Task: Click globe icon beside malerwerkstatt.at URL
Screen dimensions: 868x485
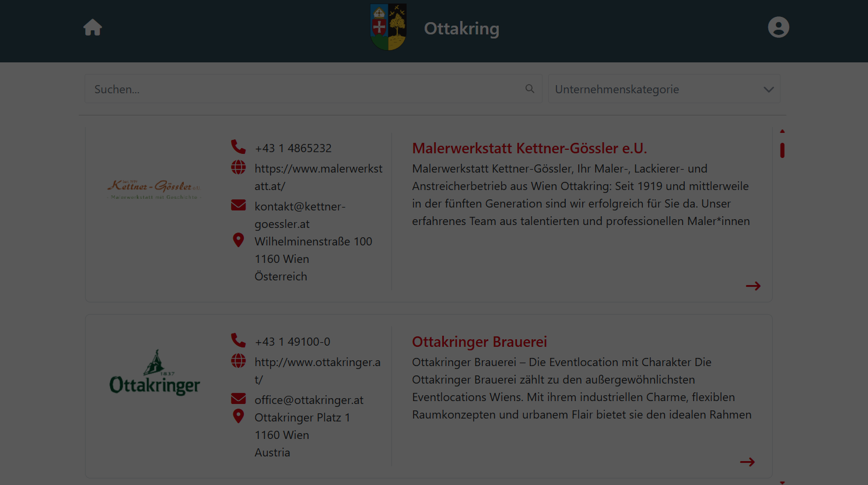Action: pyautogui.click(x=238, y=168)
